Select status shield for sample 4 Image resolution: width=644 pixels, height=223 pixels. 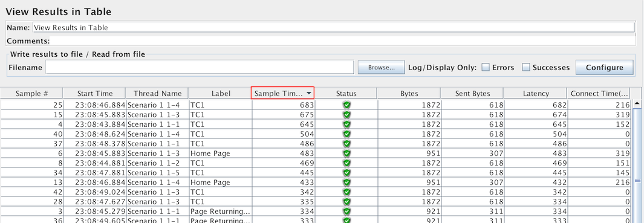point(346,124)
